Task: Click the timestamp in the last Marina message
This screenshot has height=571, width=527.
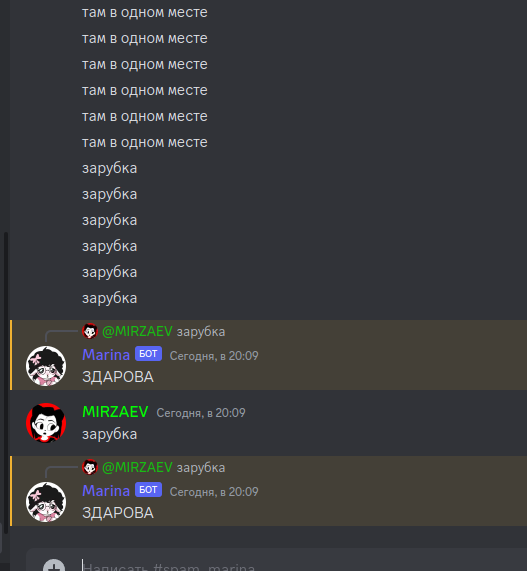Action: click(214, 492)
